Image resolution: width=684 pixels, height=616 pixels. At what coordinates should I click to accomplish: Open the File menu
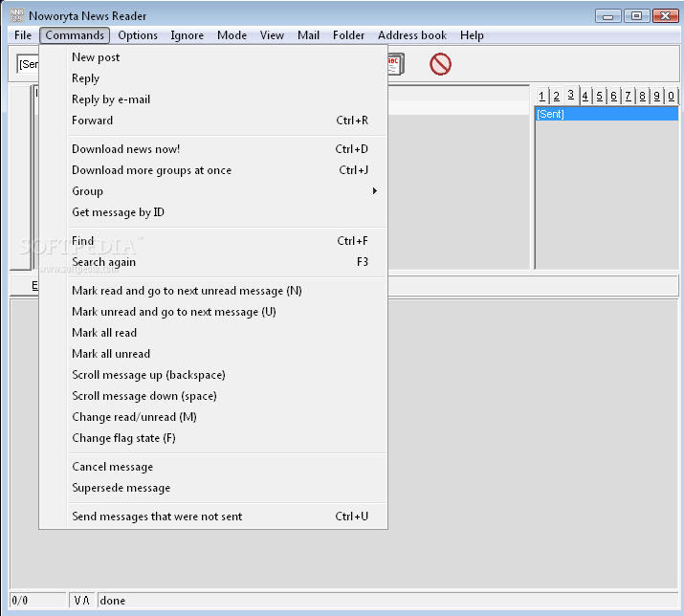[23, 35]
